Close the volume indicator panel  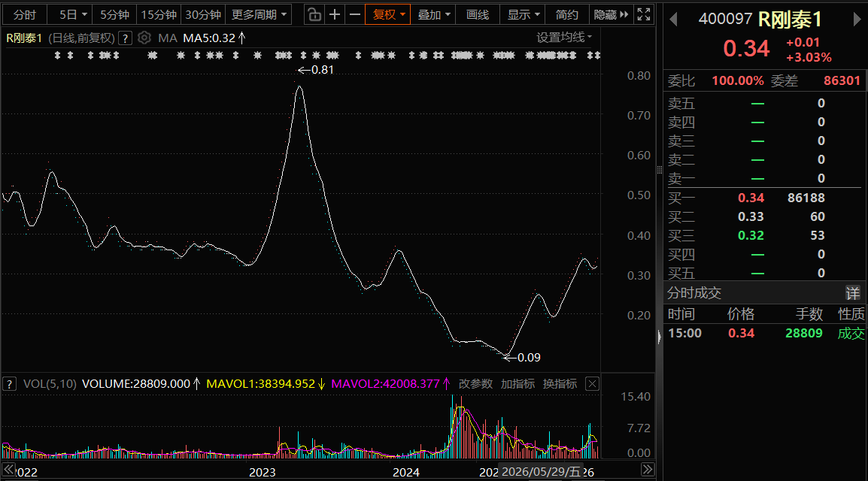point(592,384)
